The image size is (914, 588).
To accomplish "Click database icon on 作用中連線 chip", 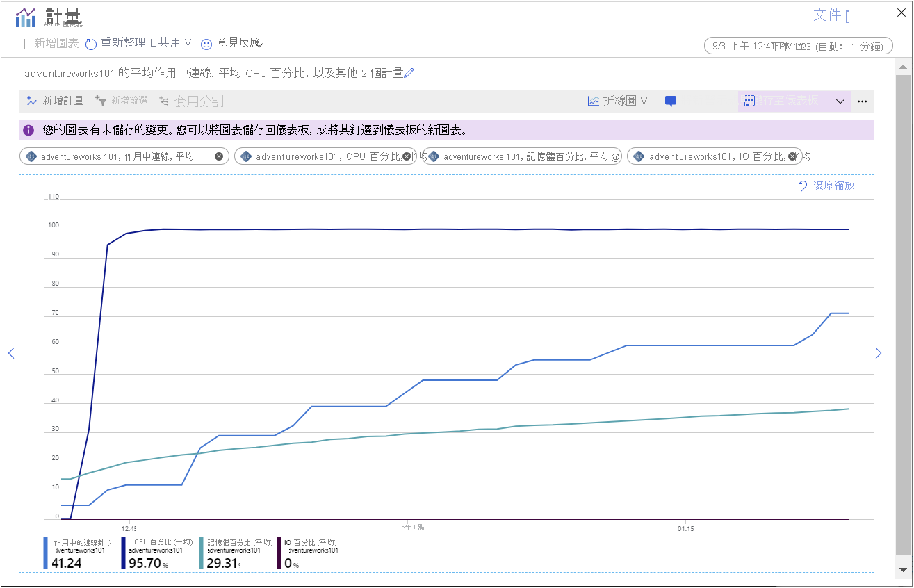I will coord(31,156).
